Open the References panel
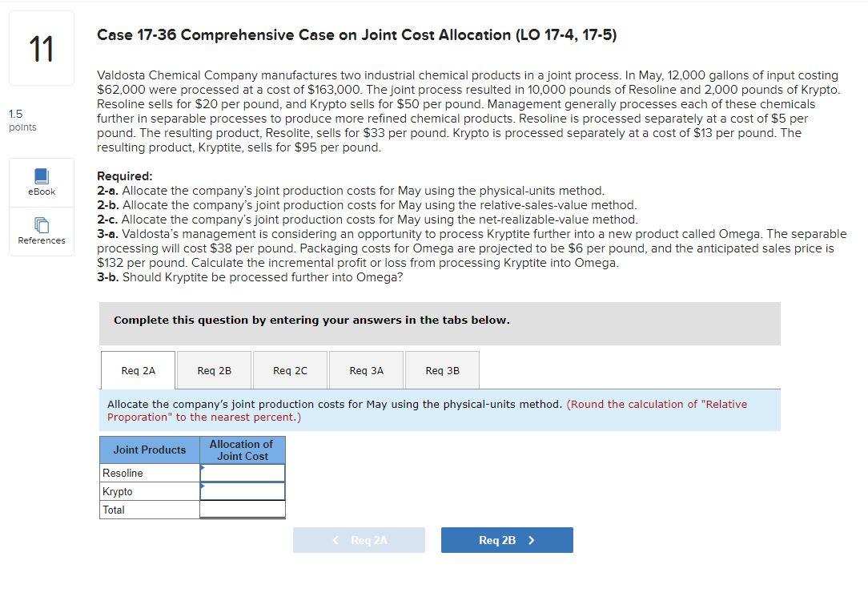This screenshot has height=609, width=868. 41,230
